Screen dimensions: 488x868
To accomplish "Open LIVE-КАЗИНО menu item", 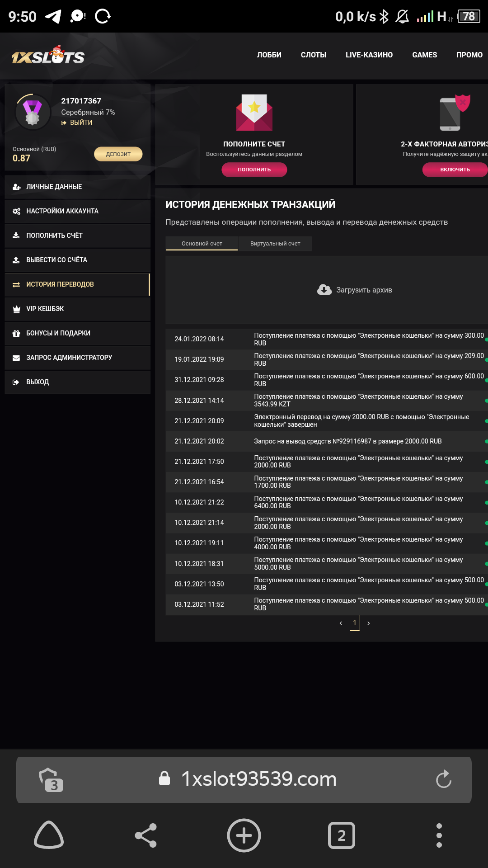I will [x=369, y=55].
